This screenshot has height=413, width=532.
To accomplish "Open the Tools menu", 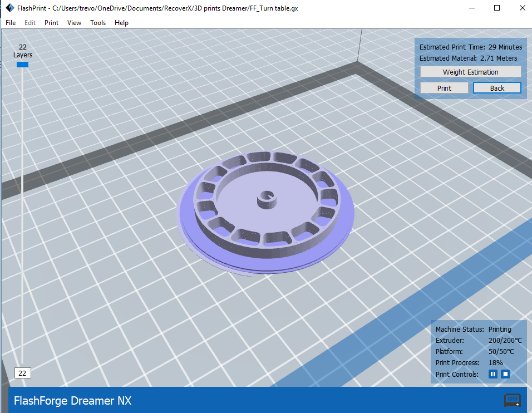I will point(98,23).
